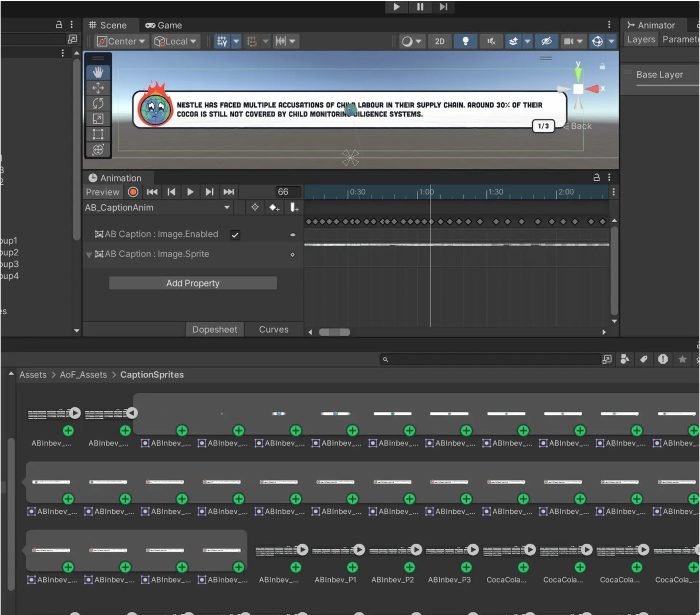Toggle scene visibility hidden-eye button
The image size is (700, 615).
(x=546, y=41)
